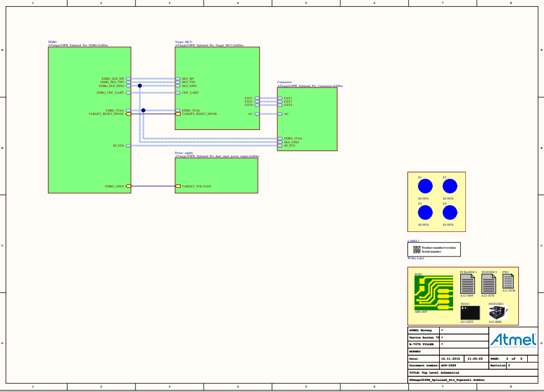
Task: Select the EDBG_ADC0 label text
Action: pos(114,186)
